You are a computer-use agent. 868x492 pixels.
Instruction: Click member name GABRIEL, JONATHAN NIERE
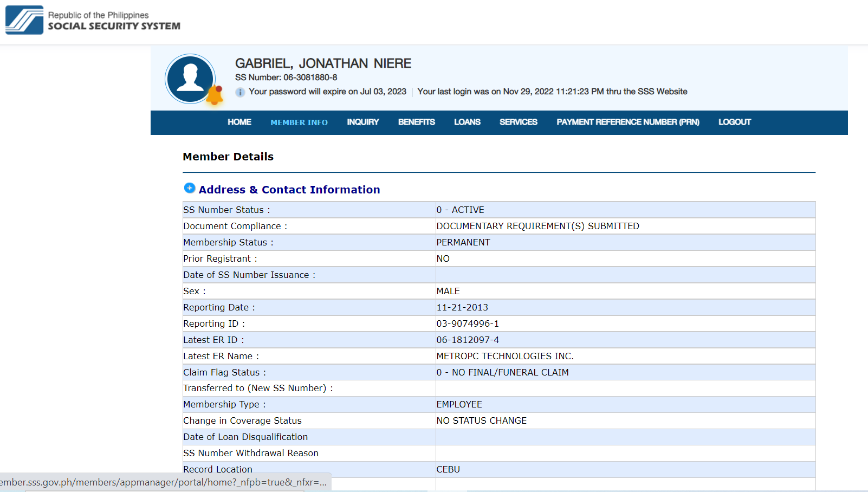pyautogui.click(x=323, y=63)
